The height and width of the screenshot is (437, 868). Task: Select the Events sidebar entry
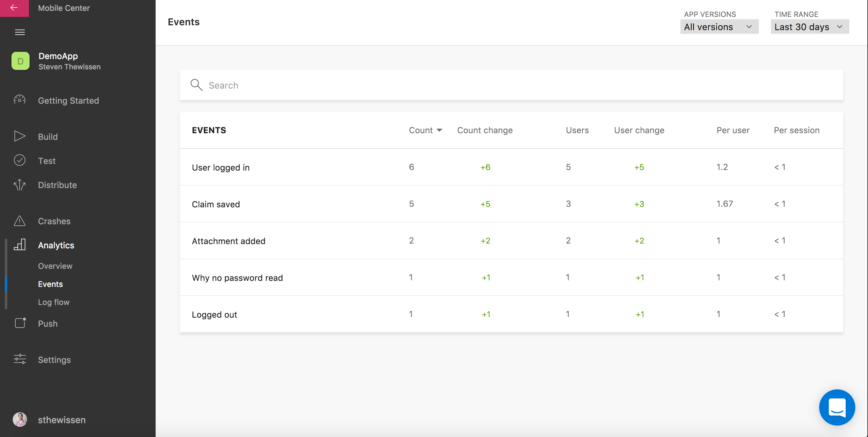50,284
